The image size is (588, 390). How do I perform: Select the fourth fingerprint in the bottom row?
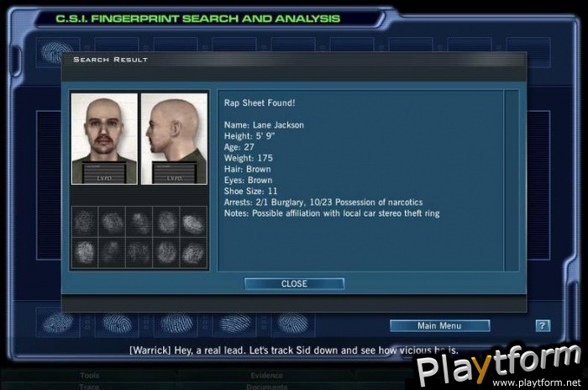pyautogui.click(x=234, y=323)
